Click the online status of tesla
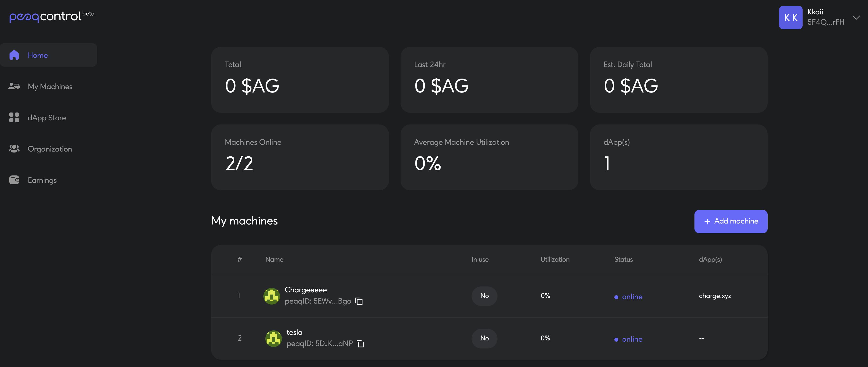Viewport: 868px width, 367px height. coord(632,339)
